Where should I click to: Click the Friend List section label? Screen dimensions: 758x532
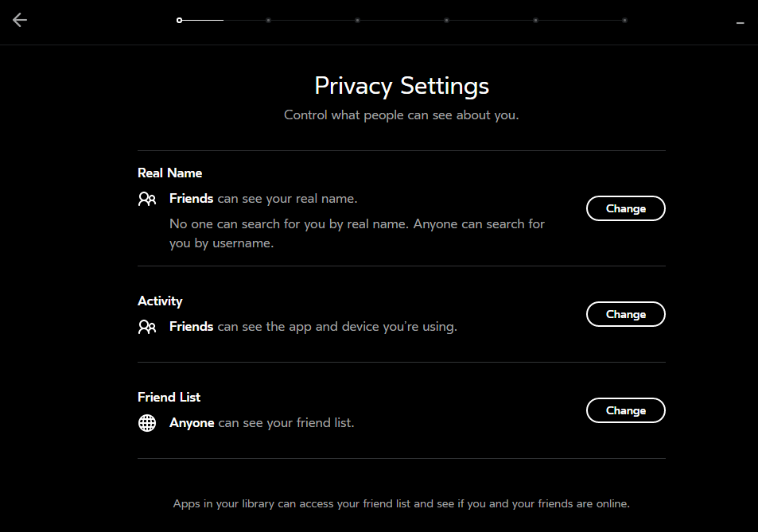tap(169, 397)
